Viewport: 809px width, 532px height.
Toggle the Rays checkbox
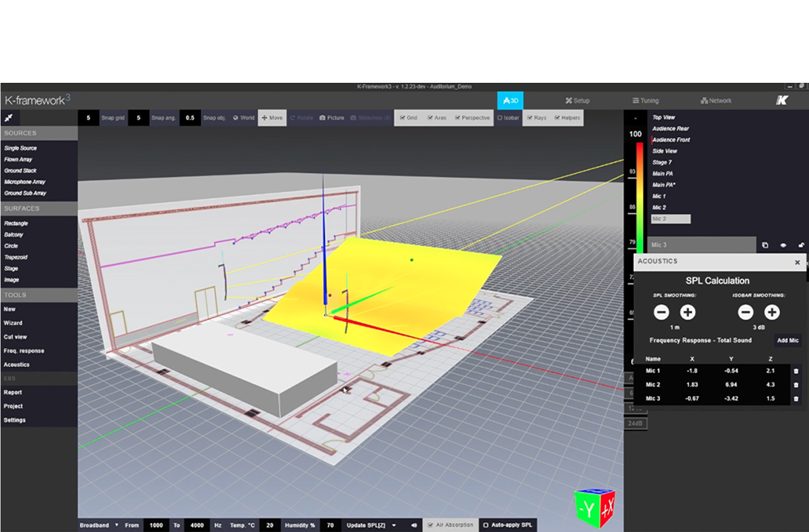(536, 118)
